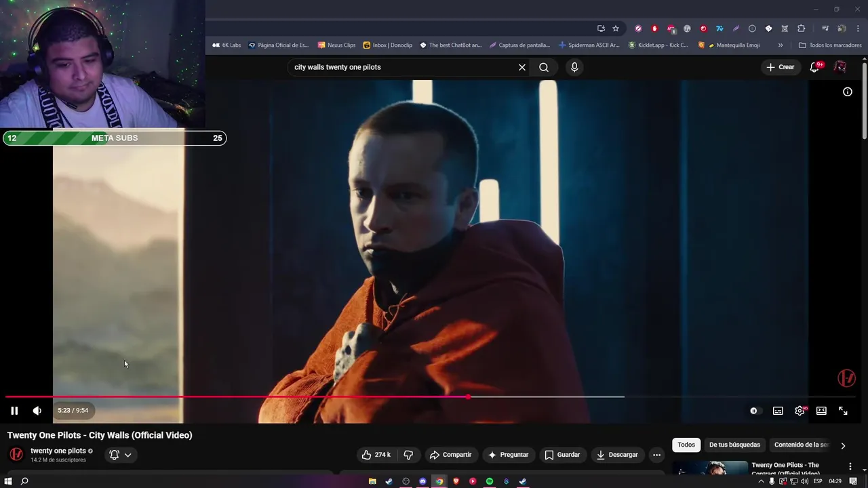Like the video (274 k)
This screenshot has height=488, width=868.
[376, 455]
